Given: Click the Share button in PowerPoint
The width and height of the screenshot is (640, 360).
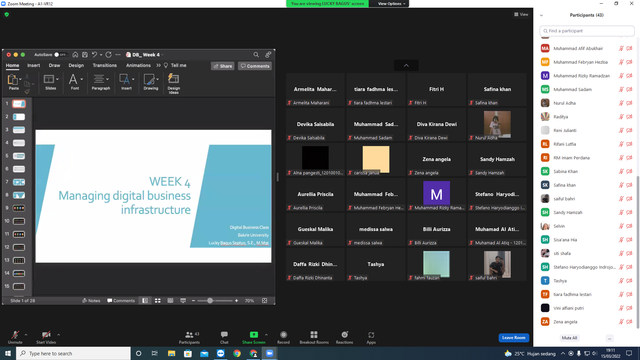Looking at the screenshot, I should coord(223,66).
